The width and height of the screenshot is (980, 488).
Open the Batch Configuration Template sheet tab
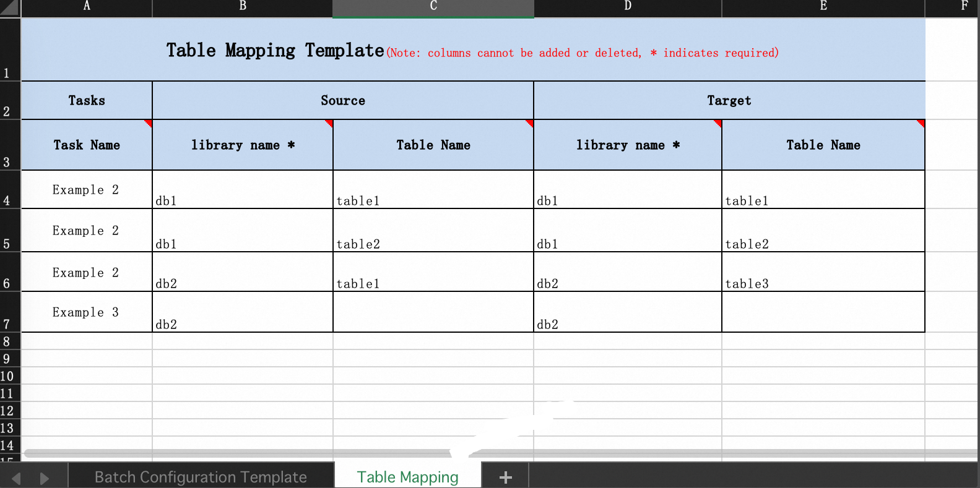click(x=200, y=477)
